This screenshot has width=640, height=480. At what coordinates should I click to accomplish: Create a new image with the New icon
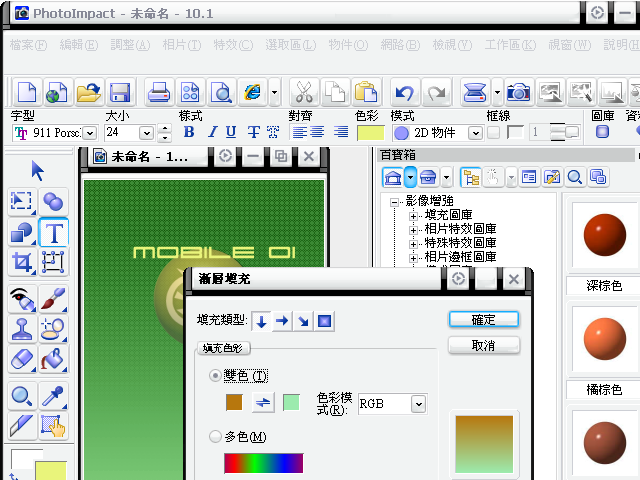pos(27,91)
